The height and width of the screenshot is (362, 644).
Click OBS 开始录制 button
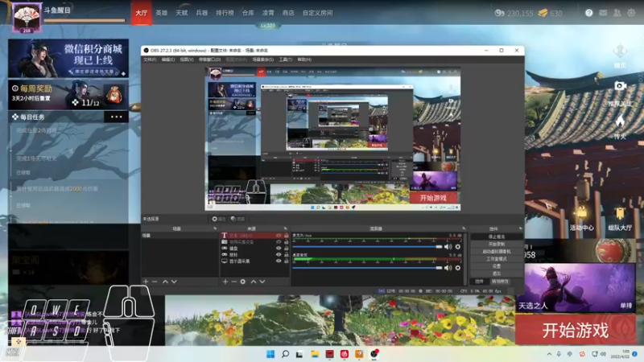coord(497,244)
